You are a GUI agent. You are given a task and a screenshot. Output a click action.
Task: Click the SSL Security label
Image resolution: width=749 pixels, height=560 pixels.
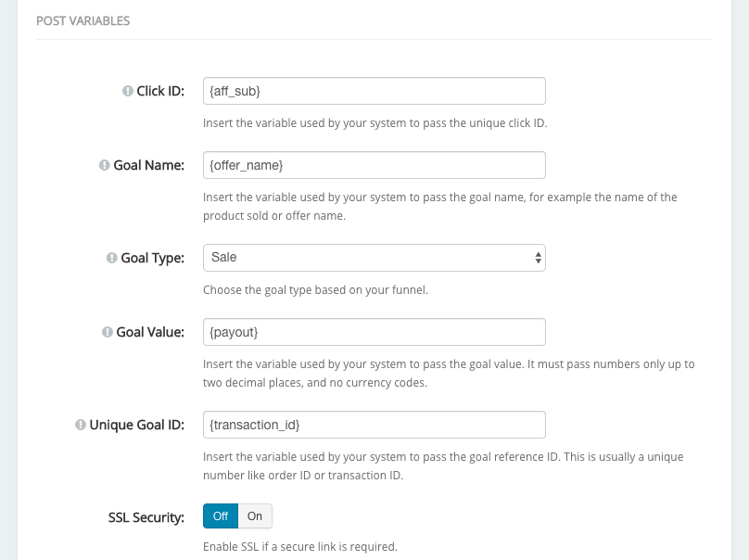[x=146, y=517]
